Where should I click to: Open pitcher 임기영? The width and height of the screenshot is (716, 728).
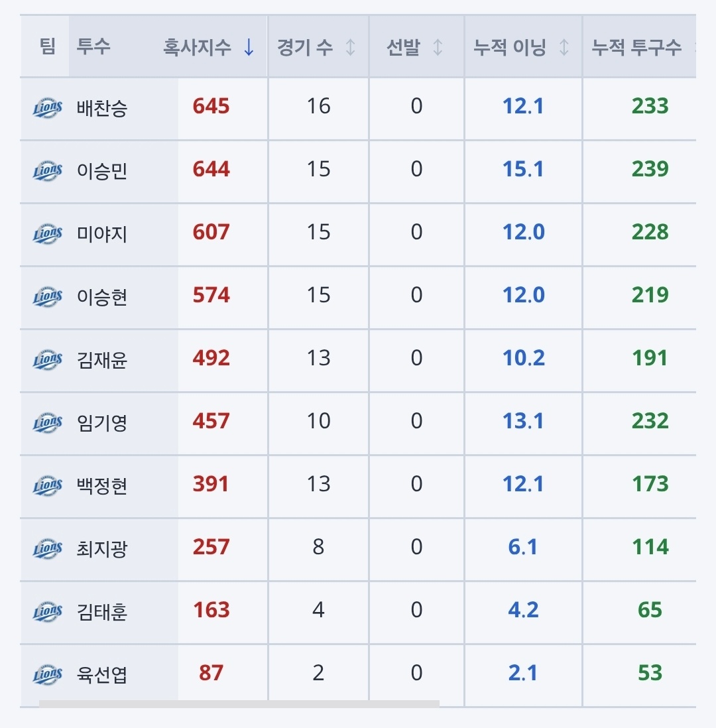pos(102,422)
